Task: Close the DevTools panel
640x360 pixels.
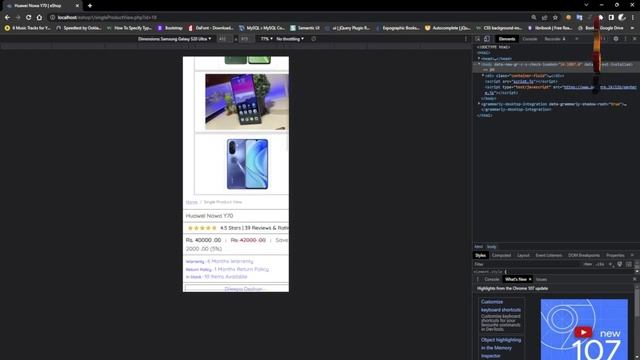Action: [x=634, y=39]
